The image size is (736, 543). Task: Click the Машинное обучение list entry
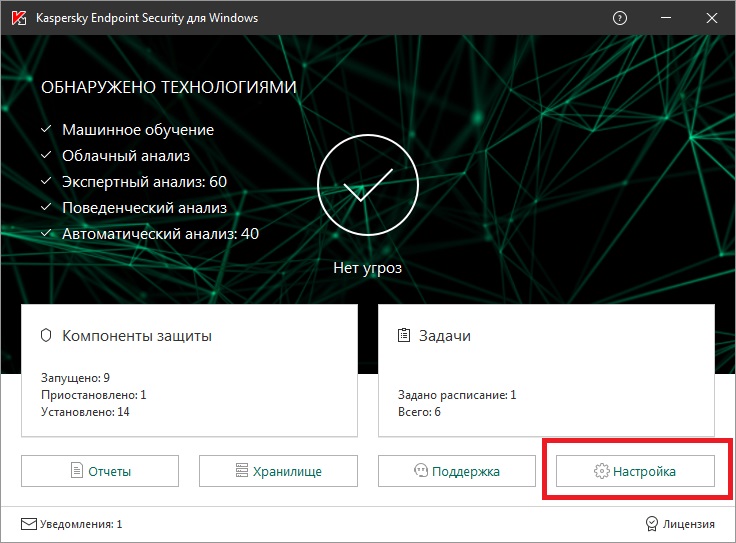click(x=138, y=130)
